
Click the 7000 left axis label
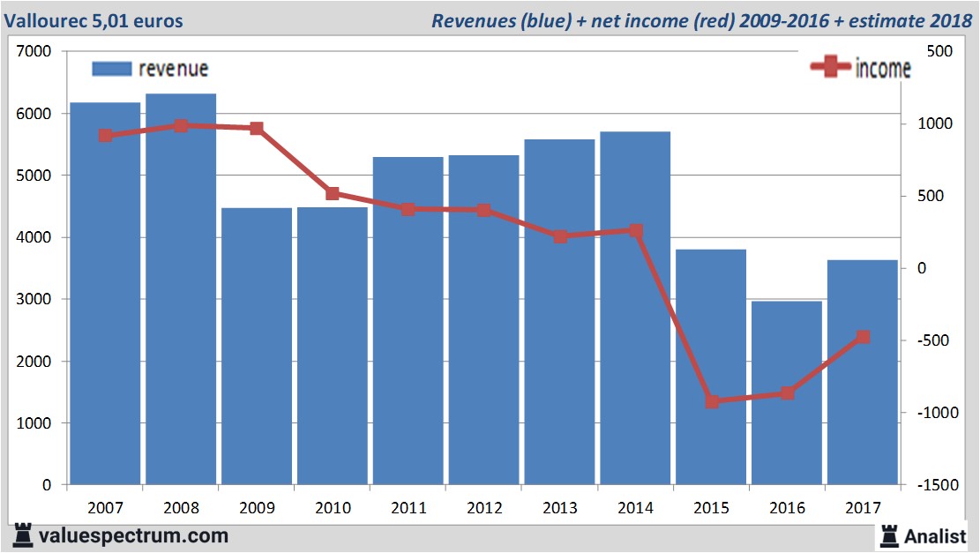pos(34,51)
